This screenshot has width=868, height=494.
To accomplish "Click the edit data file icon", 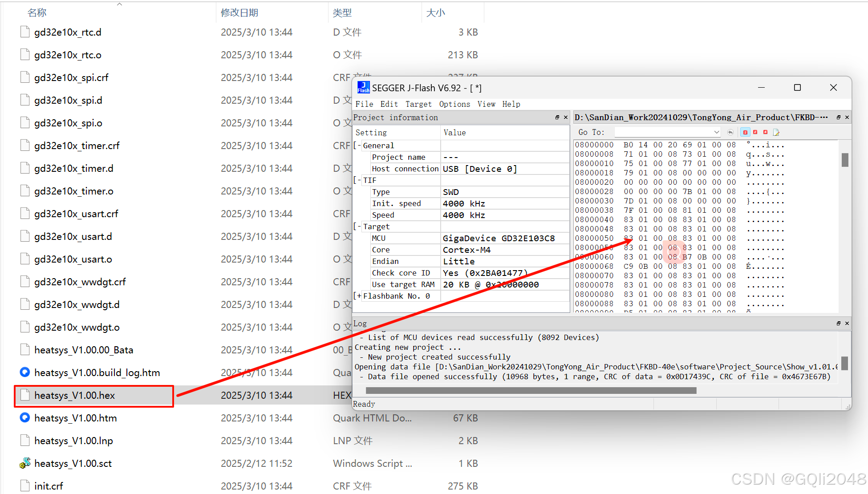I will pos(776,132).
